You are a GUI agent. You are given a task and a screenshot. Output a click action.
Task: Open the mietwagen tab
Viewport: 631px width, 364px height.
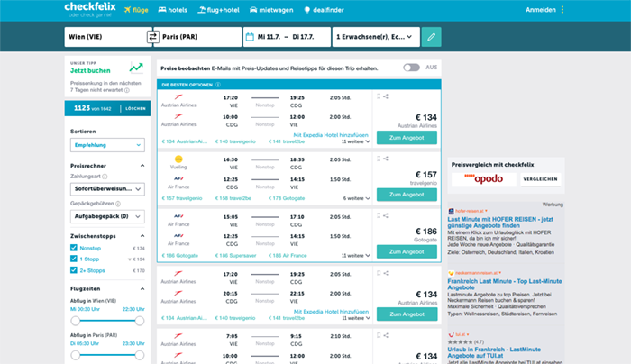click(x=271, y=10)
